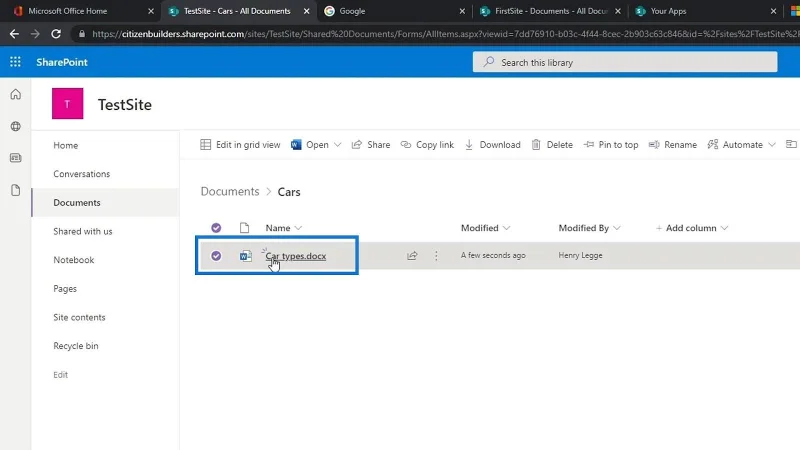800x450 pixels.
Task: Open the My sites globe icon
Action: pyautogui.click(x=16, y=126)
